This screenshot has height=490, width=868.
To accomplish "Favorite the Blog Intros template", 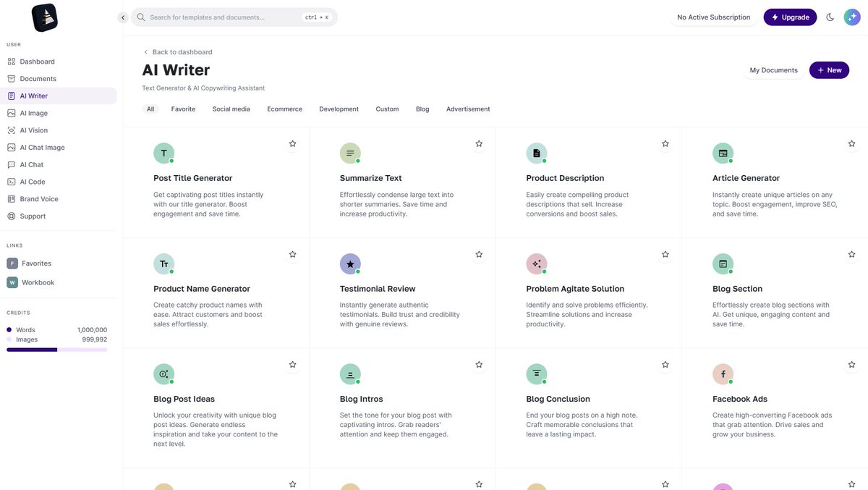I will 479,365.
